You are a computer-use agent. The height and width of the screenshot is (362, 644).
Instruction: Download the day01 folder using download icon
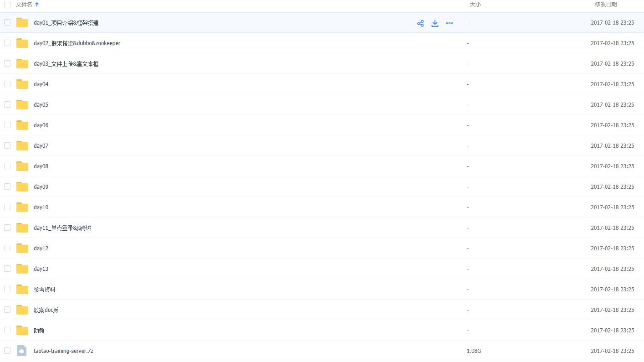[435, 23]
